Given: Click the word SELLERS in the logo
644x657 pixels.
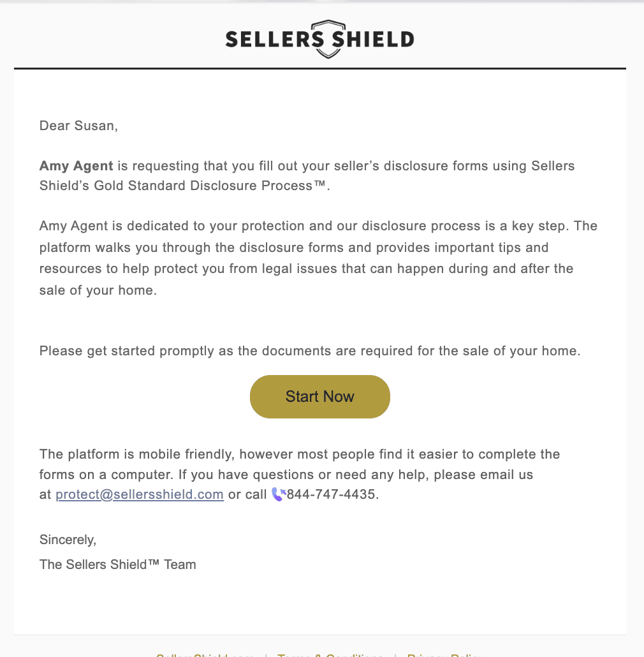Looking at the screenshot, I should 274,40.
